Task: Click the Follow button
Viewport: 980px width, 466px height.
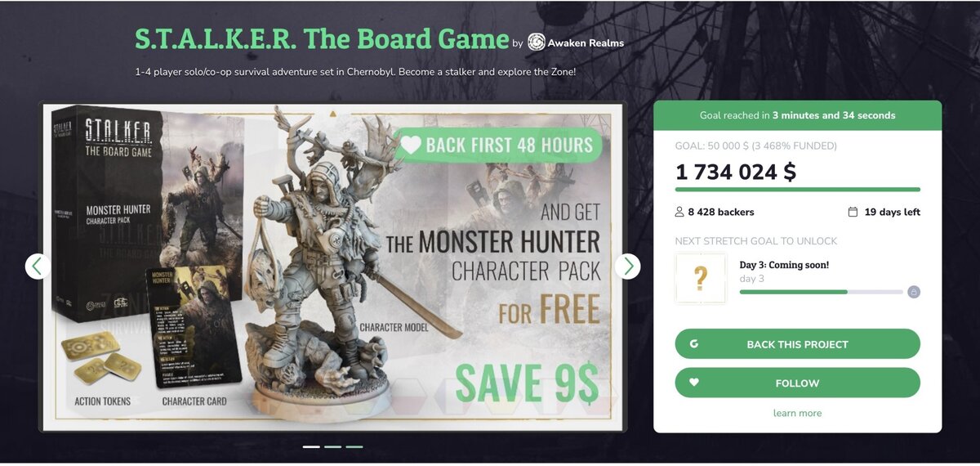Action: (x=797, y=383)
